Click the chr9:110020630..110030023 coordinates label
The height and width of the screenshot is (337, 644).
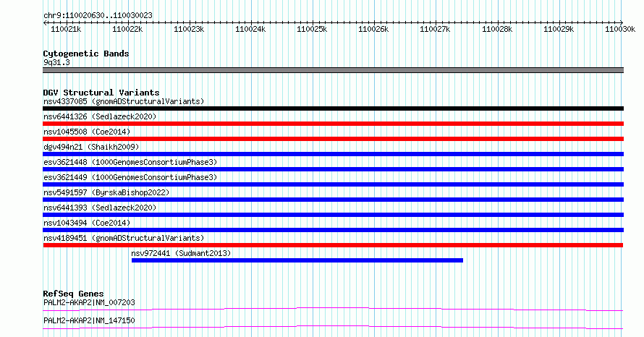click(x=98, y=15)
